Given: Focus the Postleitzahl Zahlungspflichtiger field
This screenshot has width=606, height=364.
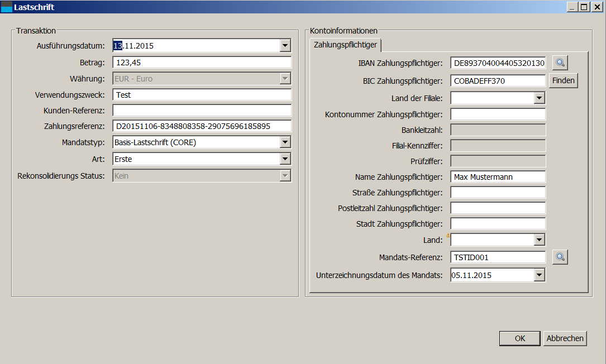Looking at the screenshot, I should [x=498, y=208].
